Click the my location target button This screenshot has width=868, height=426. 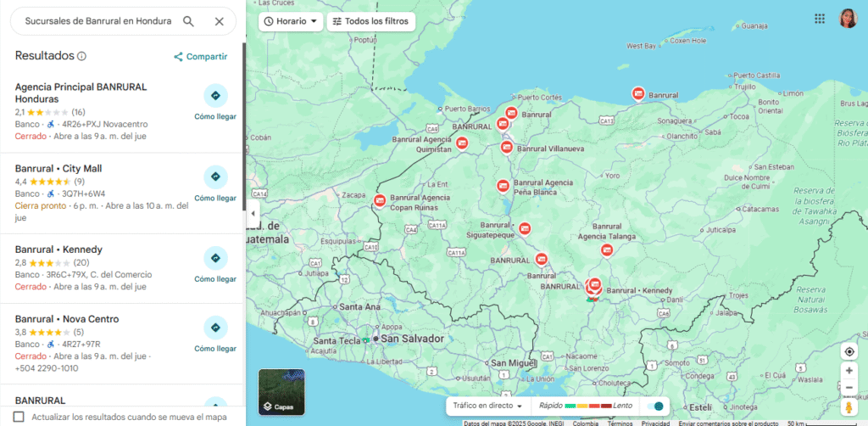point(849,352)
